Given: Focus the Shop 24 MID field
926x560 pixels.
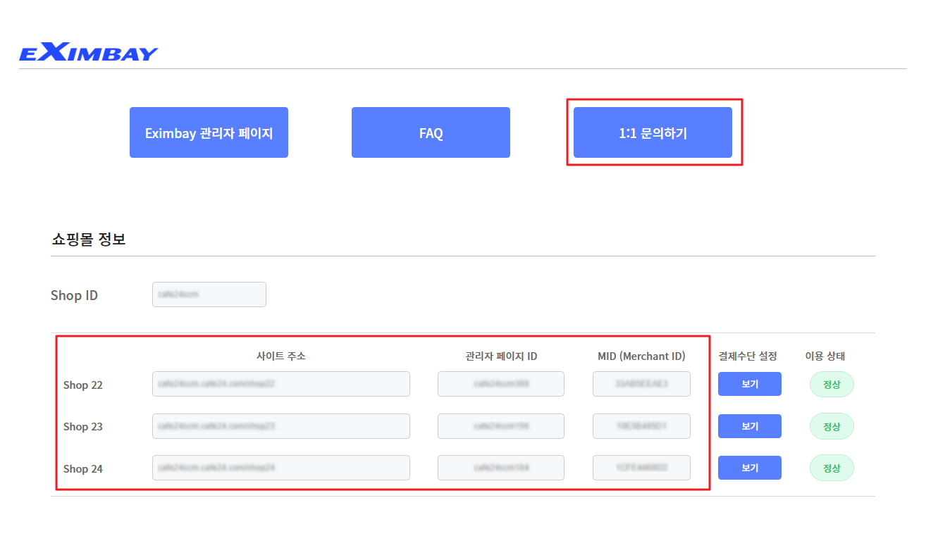Looking at the screenshot, I should coord(641,468).
